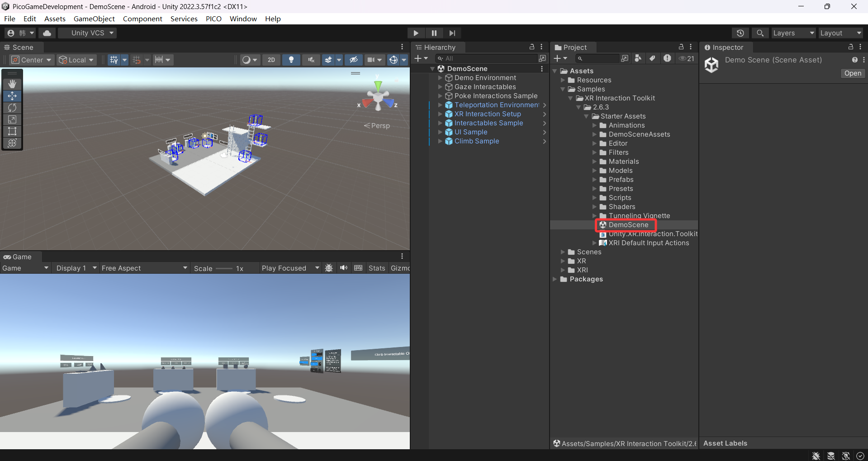Open the Component menu
Viewport: 868px width, 461px height.
click(x=142, y=19)
